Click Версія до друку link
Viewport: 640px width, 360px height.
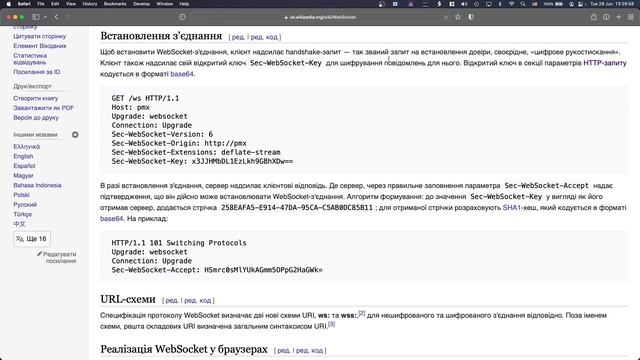[x=36, y=118]
